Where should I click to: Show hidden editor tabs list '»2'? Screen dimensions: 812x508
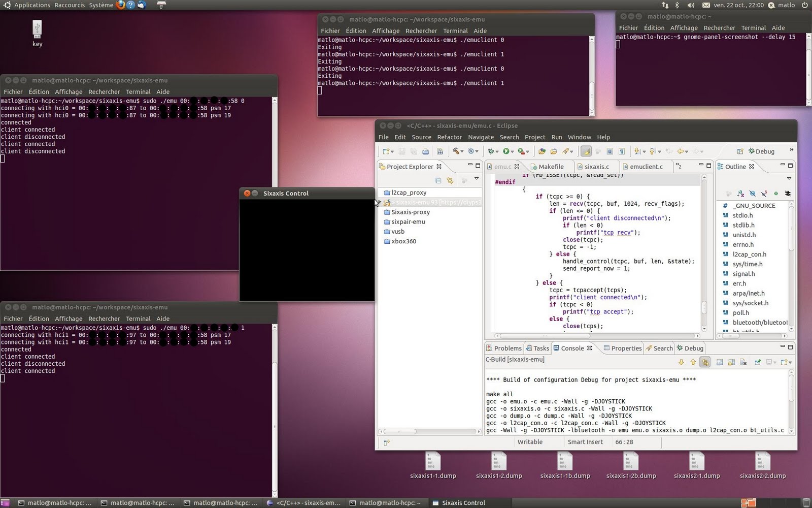point(679,166)
